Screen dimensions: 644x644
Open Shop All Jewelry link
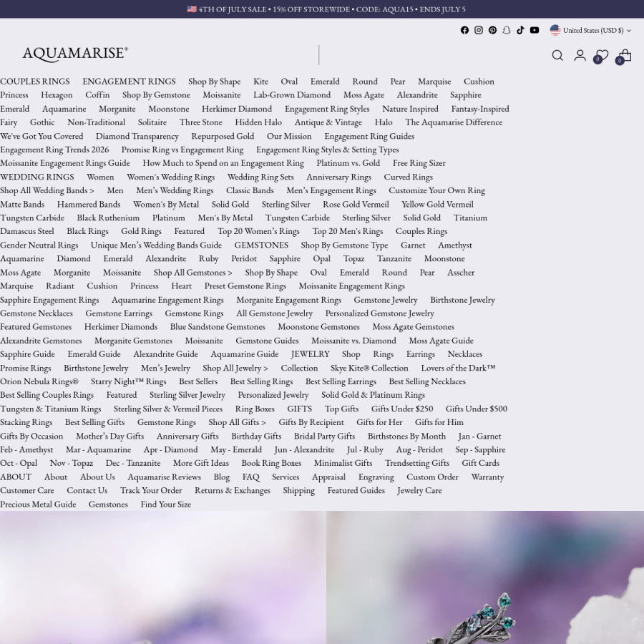click(235, 368)
